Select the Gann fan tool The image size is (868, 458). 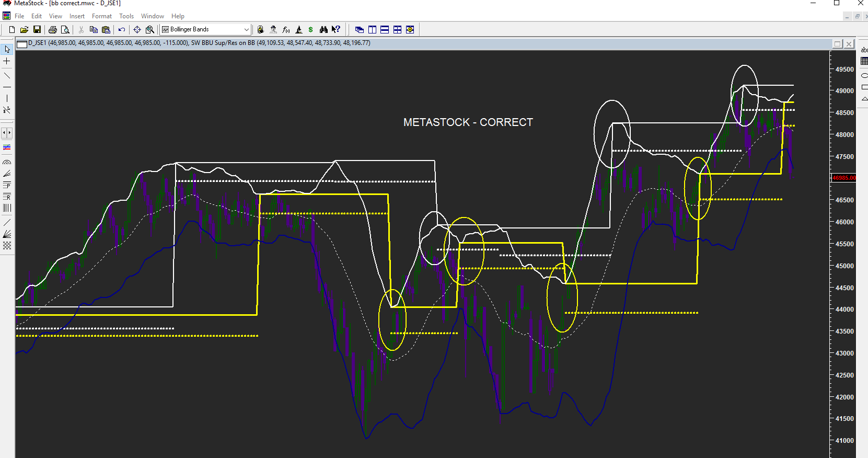pos(7,234)
